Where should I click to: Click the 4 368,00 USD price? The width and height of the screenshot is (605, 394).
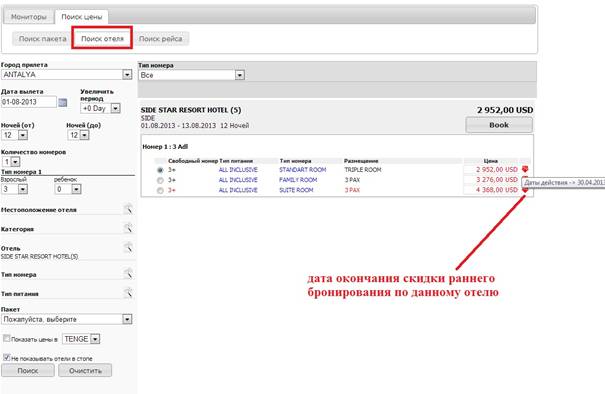click(497, 190)
